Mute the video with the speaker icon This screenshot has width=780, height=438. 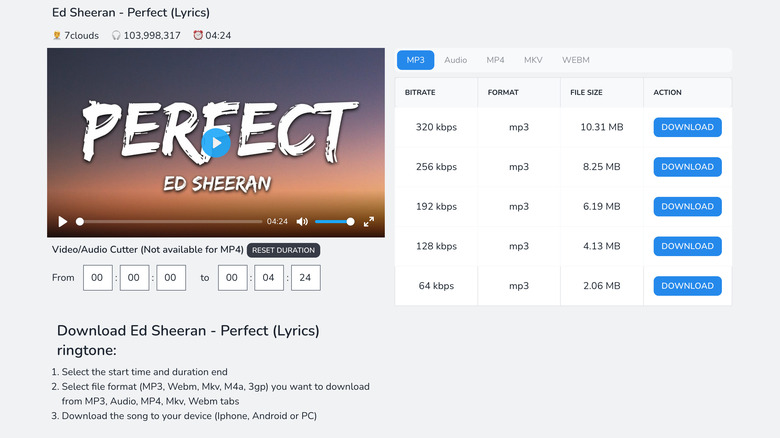[x=302, y=221]
